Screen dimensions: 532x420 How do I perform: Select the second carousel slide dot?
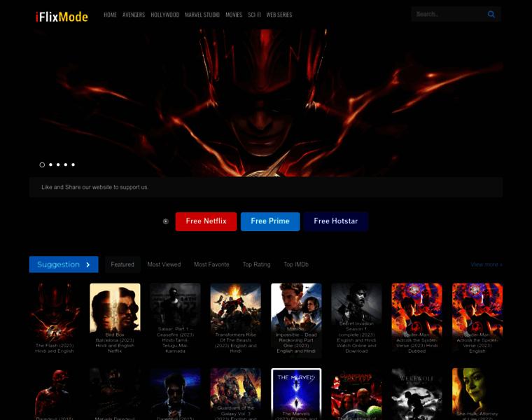click(50, 165)
